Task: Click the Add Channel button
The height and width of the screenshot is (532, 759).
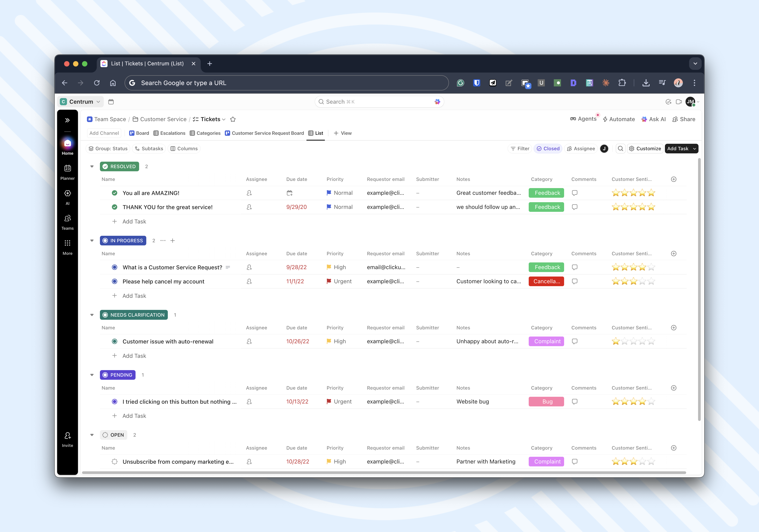Action: pos(104,133)
